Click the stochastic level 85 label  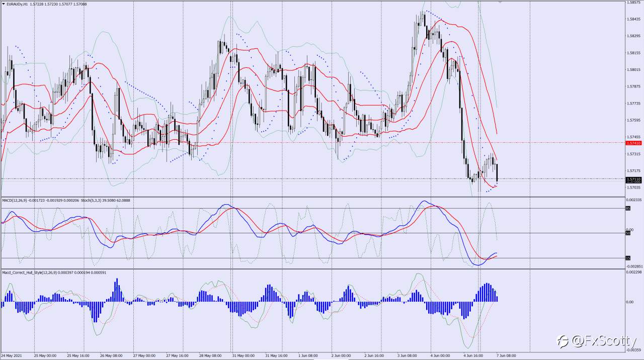[628, 208]
